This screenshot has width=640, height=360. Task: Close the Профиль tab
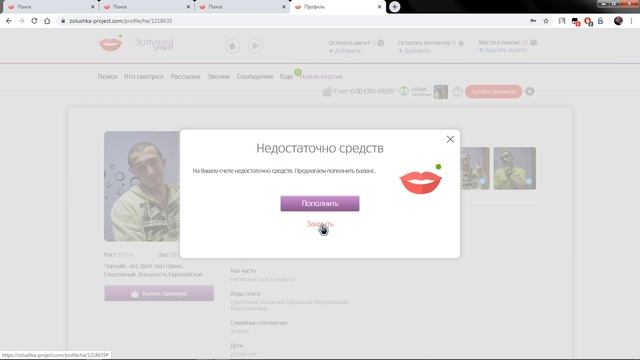point(379,7)
